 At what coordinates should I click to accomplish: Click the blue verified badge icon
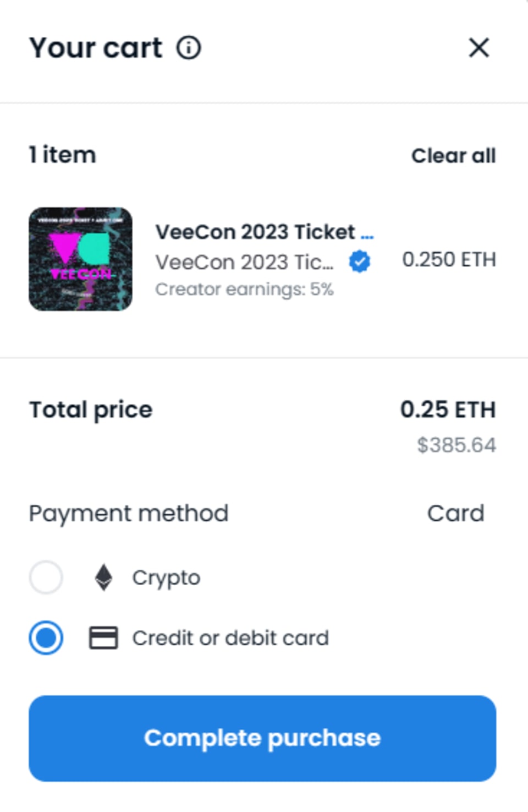(x=360, y=262)
